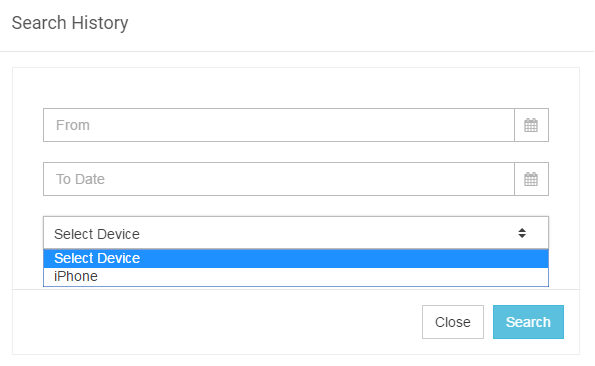Click the up-down arrows on device dropdown
The height and width of the screenshot is (366, 595).
click(x=522, y=233)
